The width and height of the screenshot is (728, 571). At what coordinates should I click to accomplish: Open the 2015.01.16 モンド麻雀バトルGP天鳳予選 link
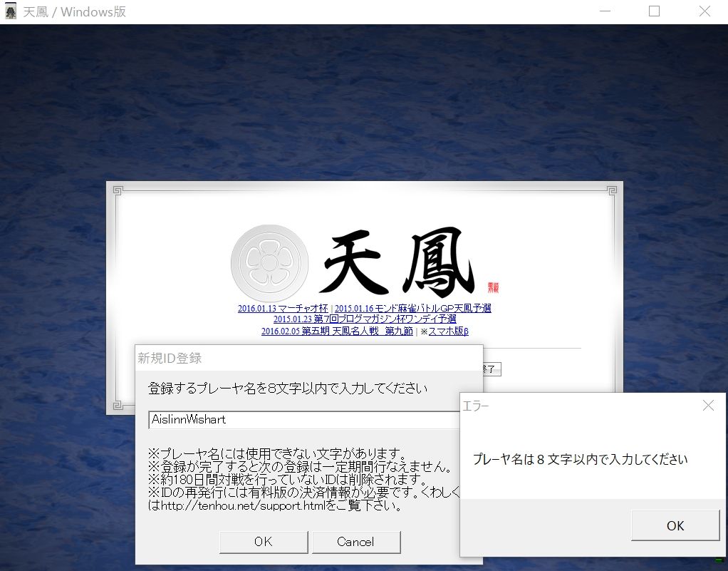pyautogui.click(x=412, y=308)
